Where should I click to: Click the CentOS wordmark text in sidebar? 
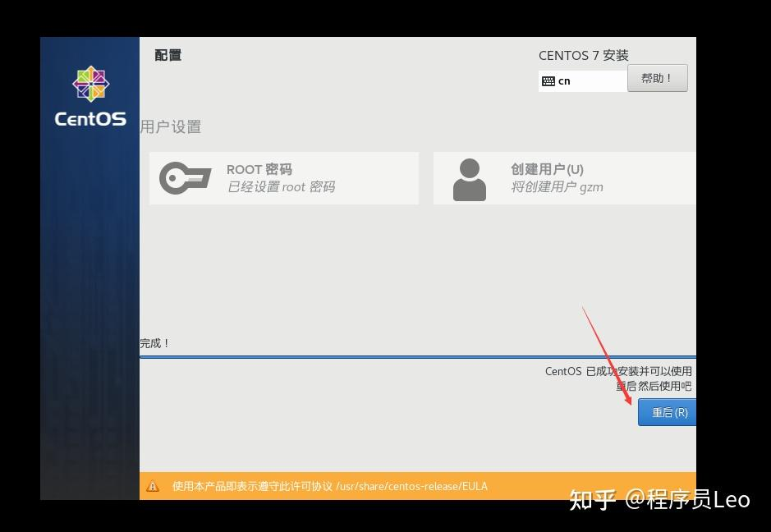click(90, 119)
